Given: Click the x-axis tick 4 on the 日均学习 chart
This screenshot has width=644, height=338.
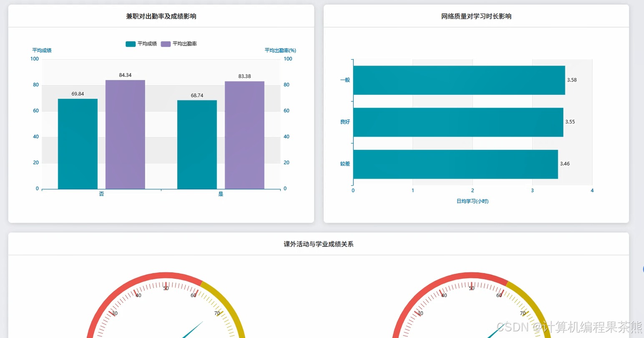Looking at the screenshot, I should 592,191.
